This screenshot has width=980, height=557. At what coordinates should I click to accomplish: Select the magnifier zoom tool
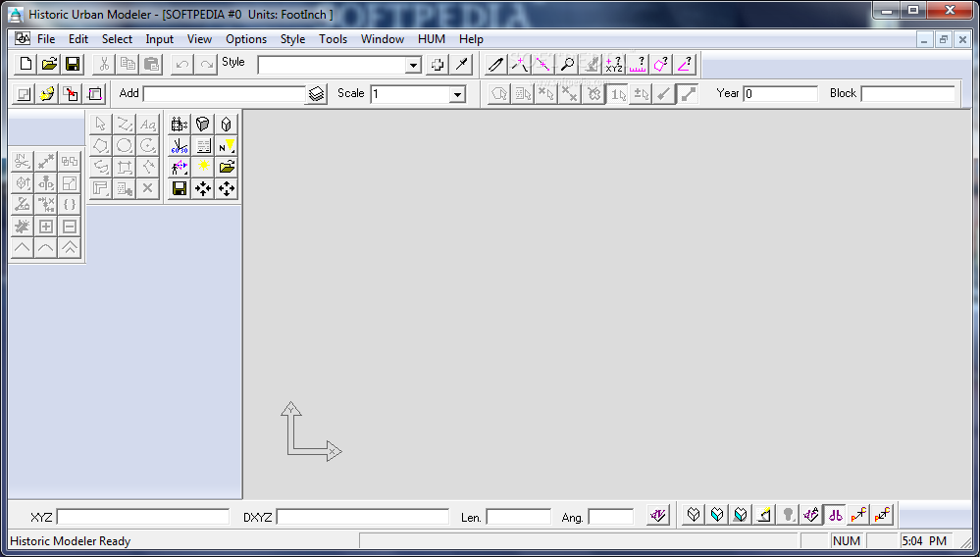tap(567, 64)
